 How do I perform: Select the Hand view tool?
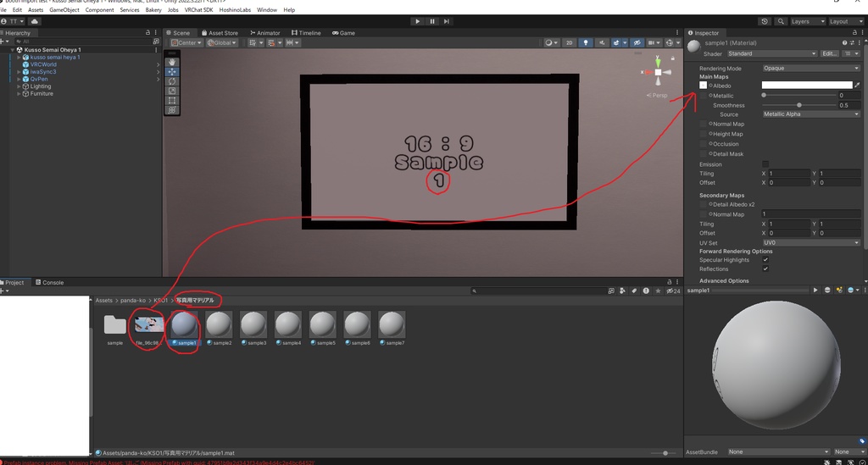coord(172,62)
